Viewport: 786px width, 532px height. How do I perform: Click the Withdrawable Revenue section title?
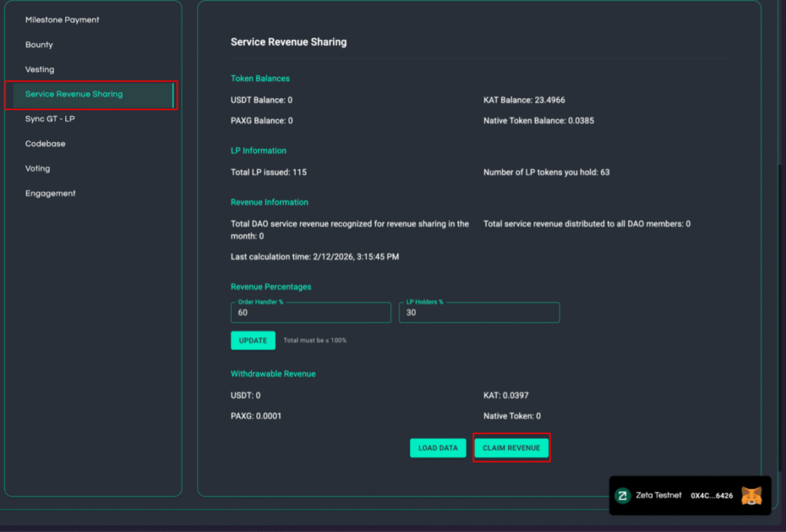[273, 374]
